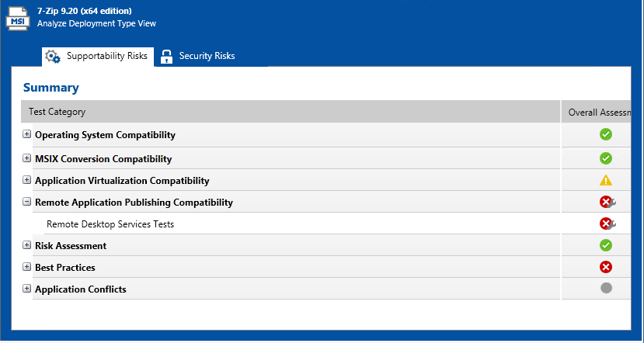Click red error icon for Best Practices
The width and height of the screenshot is (644, 343).
[606, 267]
